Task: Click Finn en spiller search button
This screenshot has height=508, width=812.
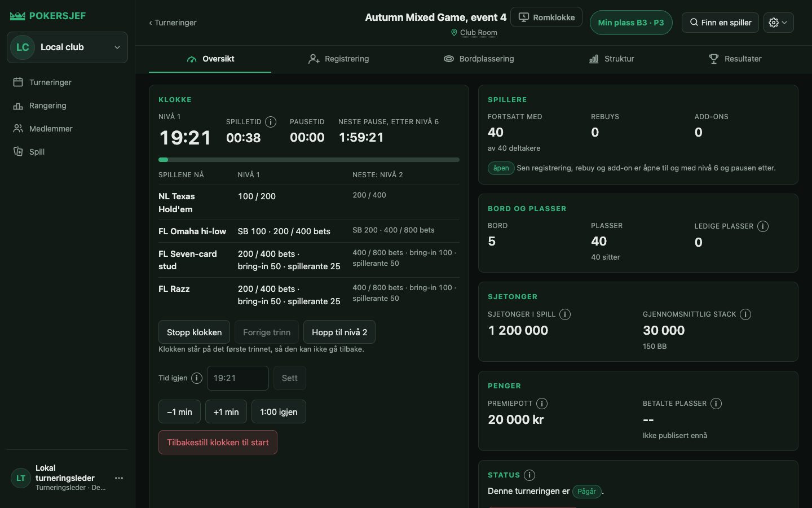Action: pos(721,23)
